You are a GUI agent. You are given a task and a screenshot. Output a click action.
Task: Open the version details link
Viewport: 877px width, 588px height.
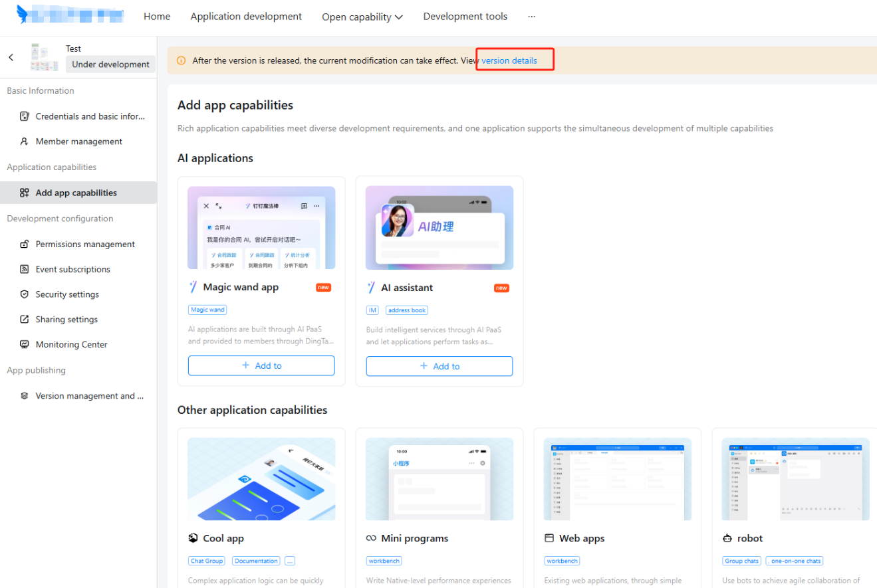coord(509,60)
